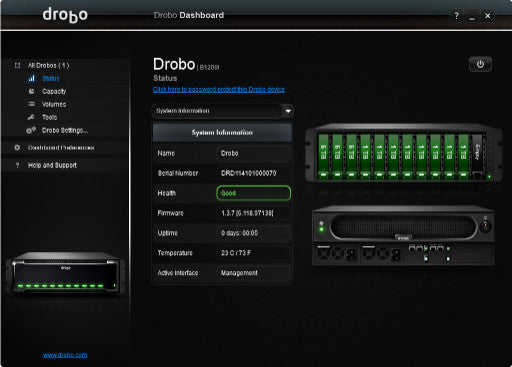Click the Dashboard Preferences gear icon
The height and width of the screenshot is (367, 512).
click(x=17, y=147)
